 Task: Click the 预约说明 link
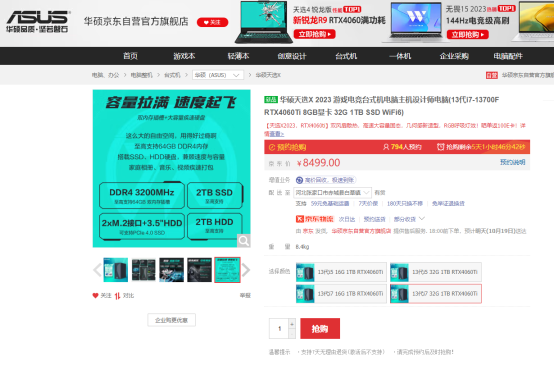coord(512,162)
